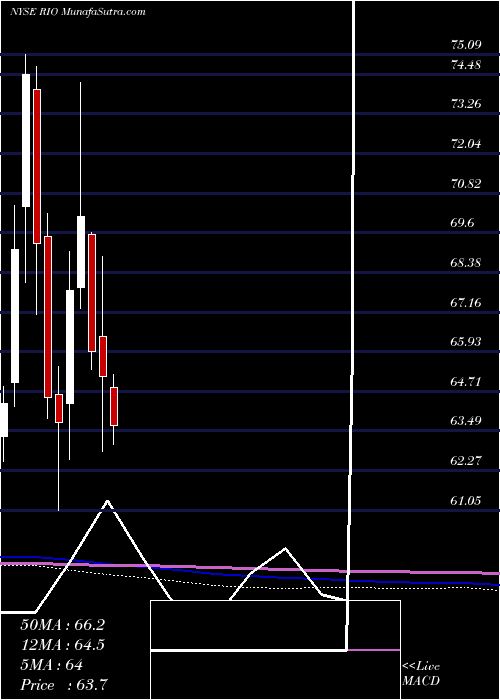Click the 64.71 price level label
Screen dimensions: 500x700
[466, 382]
